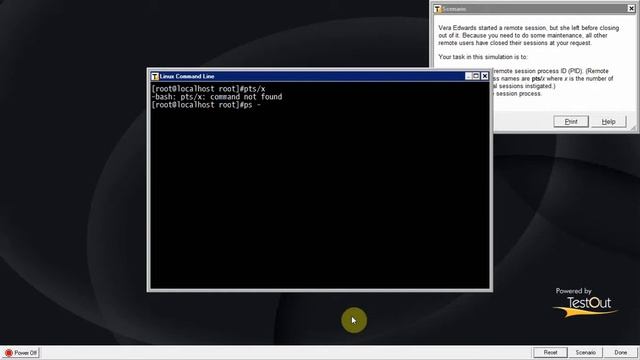Click Print in the Scenario window

point(571,122)
